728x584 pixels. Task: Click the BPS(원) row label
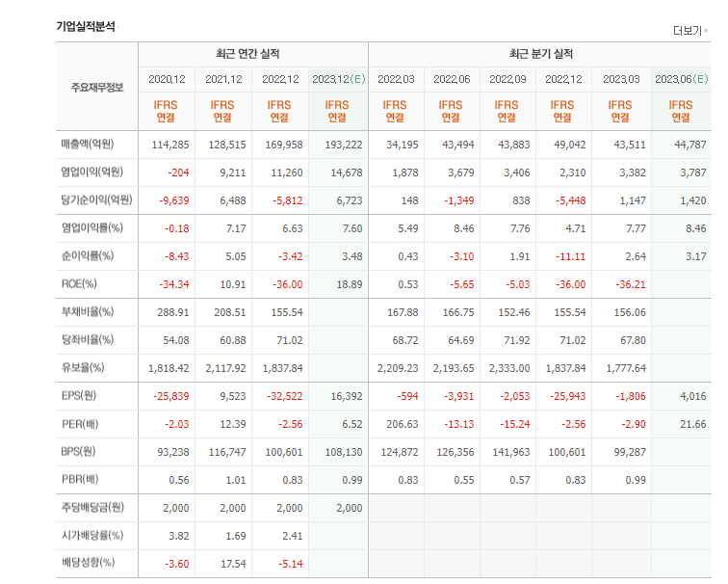[78, 452]
